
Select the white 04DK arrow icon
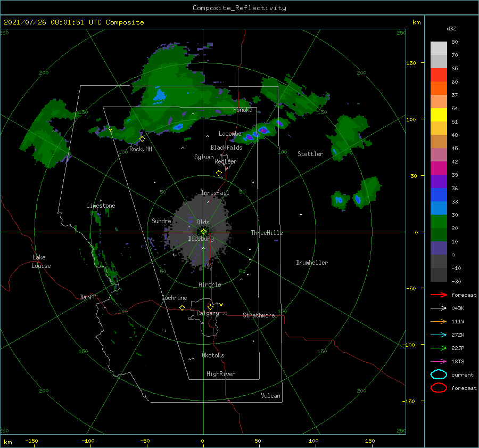(x=439, y=308)
